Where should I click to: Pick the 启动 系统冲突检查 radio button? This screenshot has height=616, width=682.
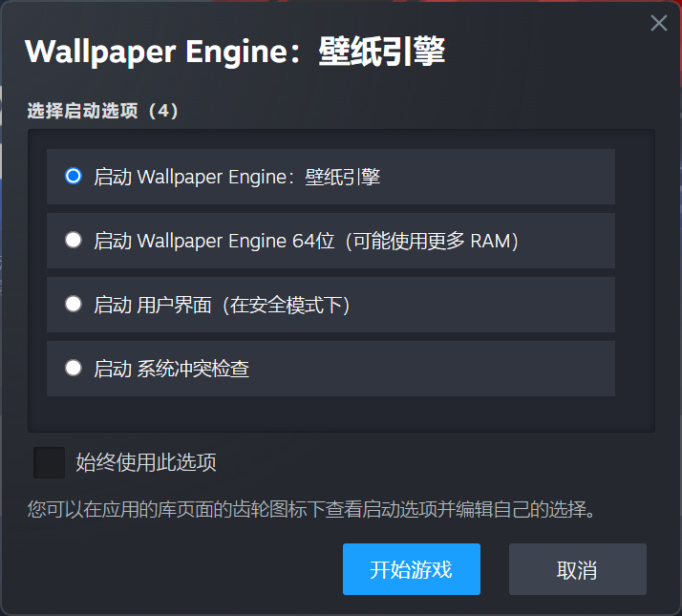coord(73,368)
